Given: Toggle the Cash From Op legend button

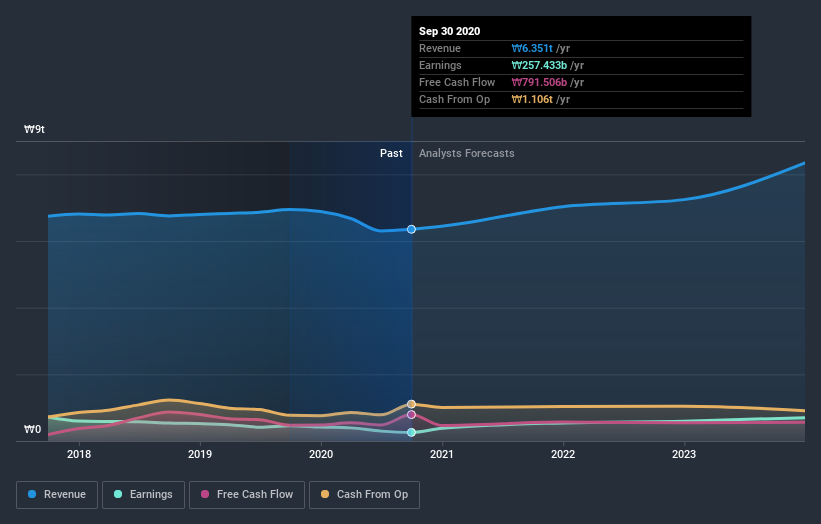Looking at the screenshot, I should coord(364,495).
